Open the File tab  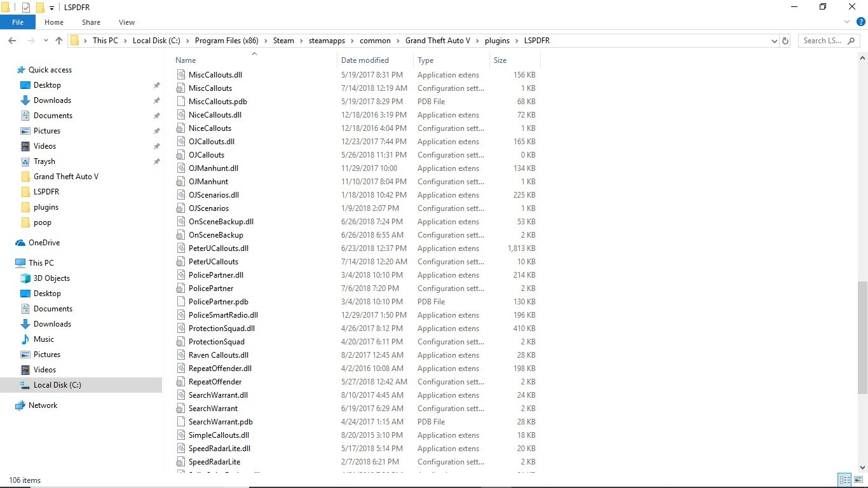click(18, 22)
